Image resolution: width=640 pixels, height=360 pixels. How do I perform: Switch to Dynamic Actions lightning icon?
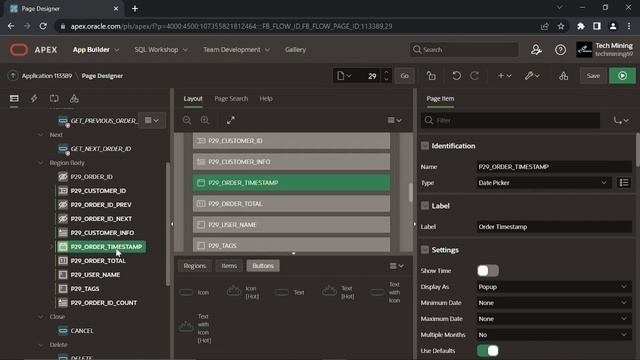34,98
